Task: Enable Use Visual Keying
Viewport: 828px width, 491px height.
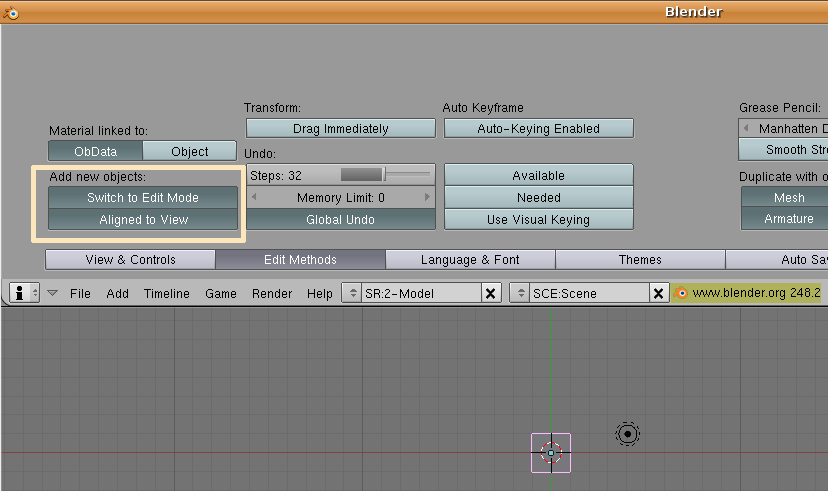Action: (539, 219)
